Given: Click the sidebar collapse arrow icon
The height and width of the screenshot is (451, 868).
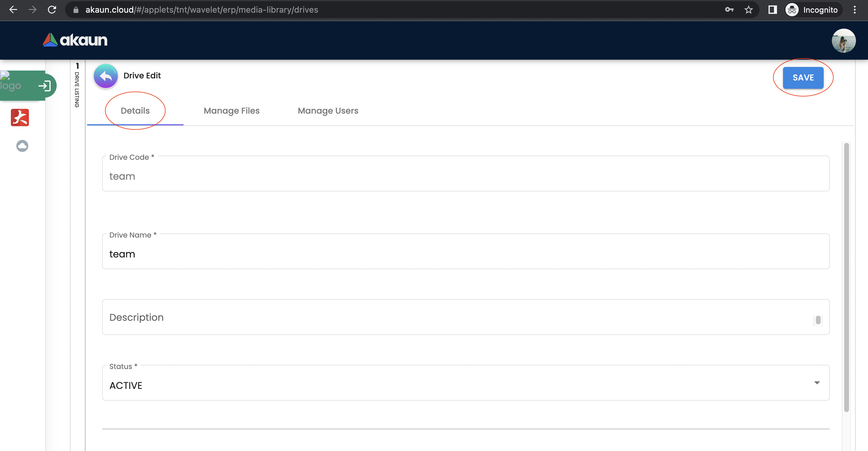Looking at the screenshot, I should tap(45, 86).
